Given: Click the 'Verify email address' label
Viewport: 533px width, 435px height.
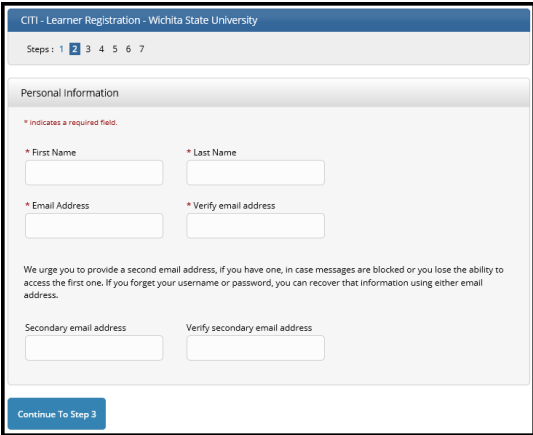Looking at the screenshot, I should pyautogui.click(x=234, y=206).
